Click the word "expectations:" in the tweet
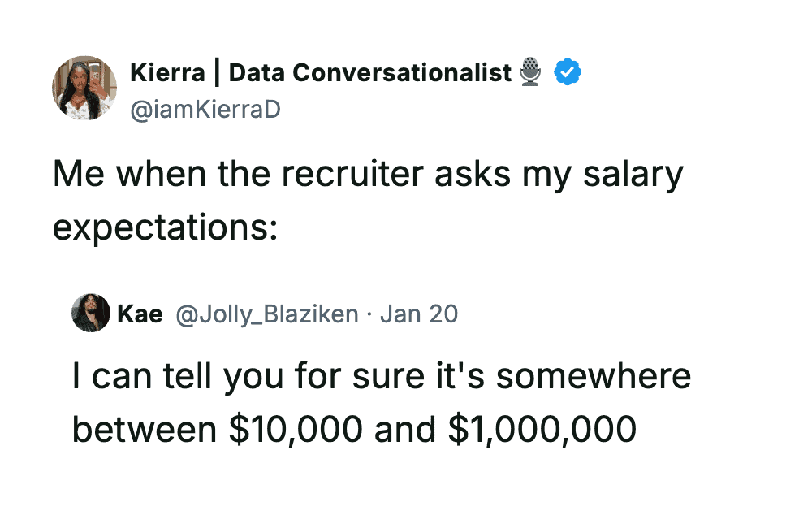The width and height of the screenshot is (812, 528). (166, 227)
